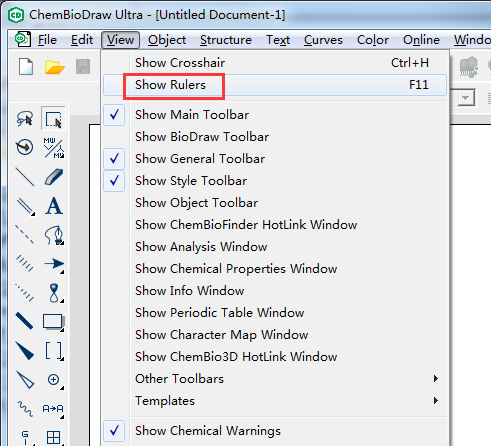Show Chemical Properties Window
The image size is (491, 446).
click(275, 269)
